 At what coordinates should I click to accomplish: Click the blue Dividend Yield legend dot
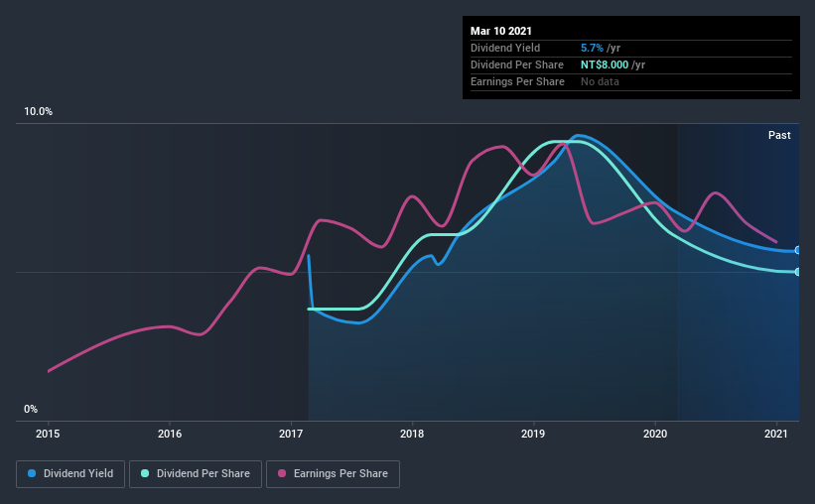[x=32, y=473]
